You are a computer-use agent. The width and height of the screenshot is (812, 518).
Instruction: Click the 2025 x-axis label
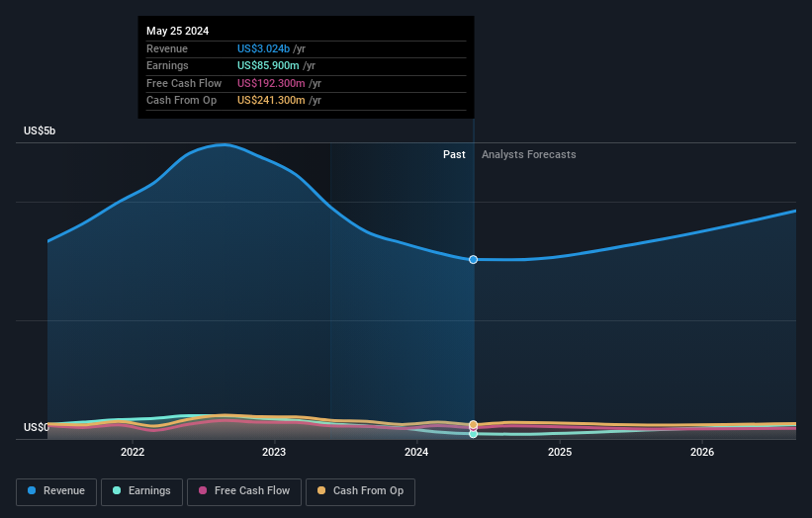tap(560, 452)
